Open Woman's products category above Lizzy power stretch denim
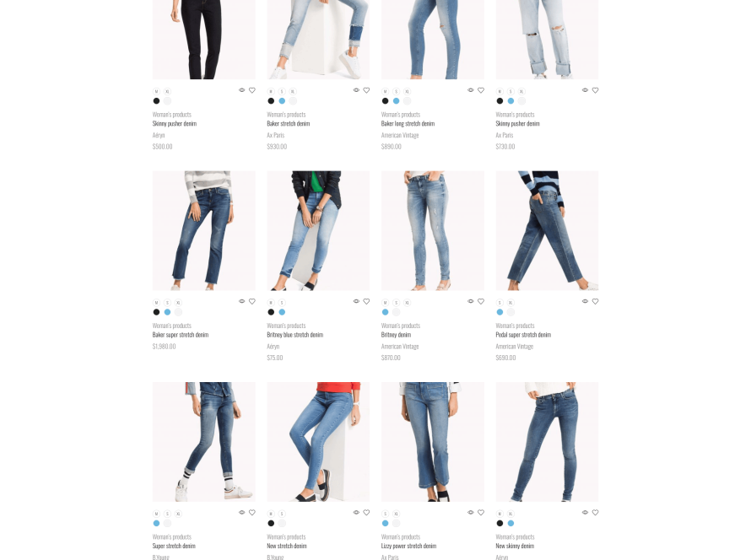 [401, 536]
